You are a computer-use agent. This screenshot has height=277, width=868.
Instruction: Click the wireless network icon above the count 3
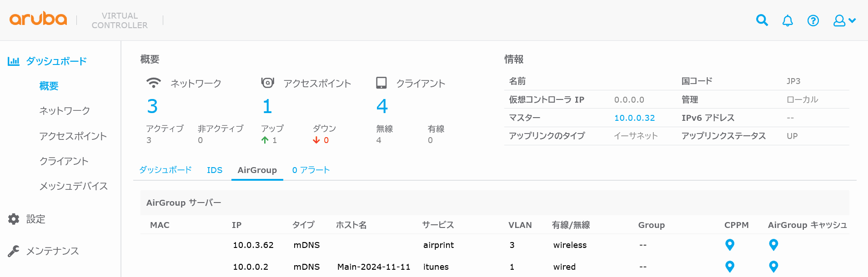(x=154, y=82)
